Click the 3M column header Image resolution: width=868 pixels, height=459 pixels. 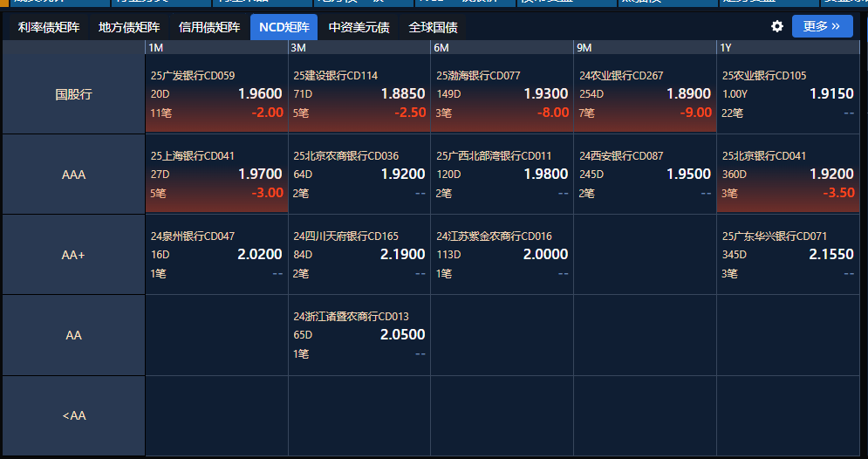359,48
